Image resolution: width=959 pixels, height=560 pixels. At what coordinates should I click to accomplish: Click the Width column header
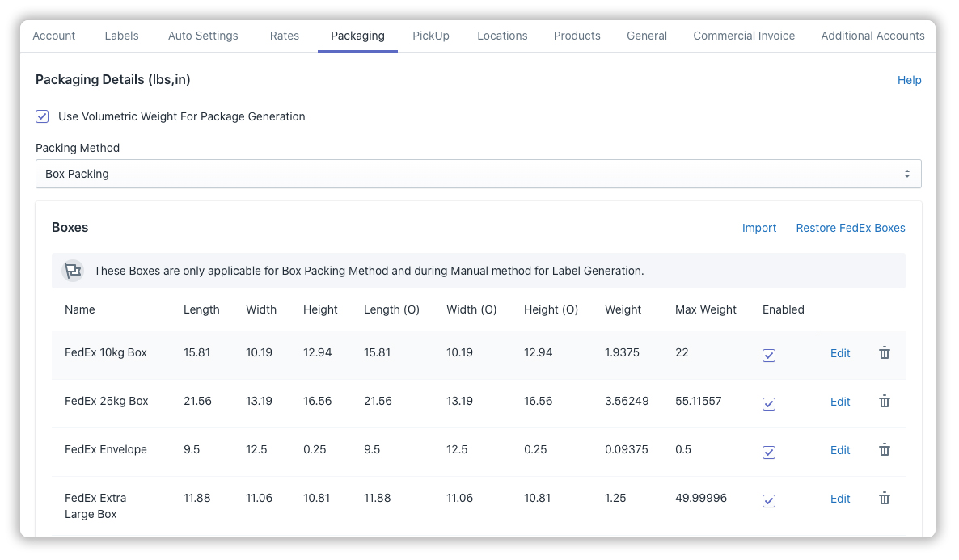pyautogui.click(x=261, y=309)
